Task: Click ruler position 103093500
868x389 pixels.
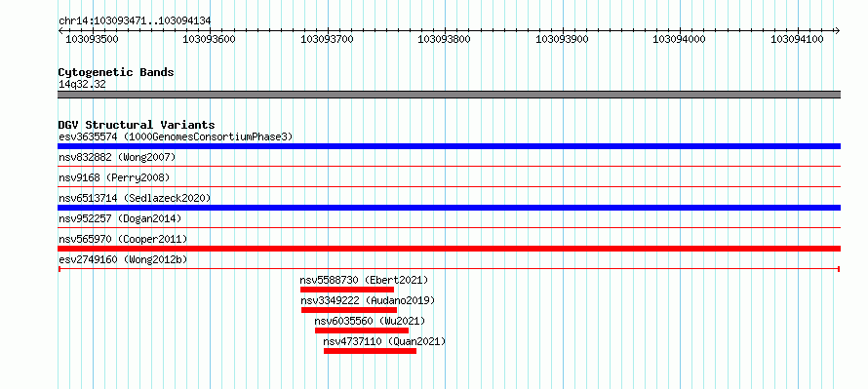Action: pyautogui.click(x=92, y=39)
